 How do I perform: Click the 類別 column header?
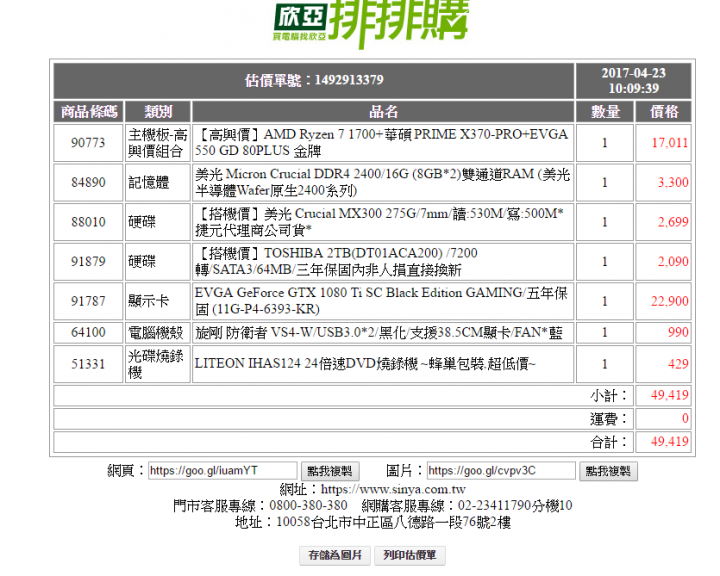[158, 112]
